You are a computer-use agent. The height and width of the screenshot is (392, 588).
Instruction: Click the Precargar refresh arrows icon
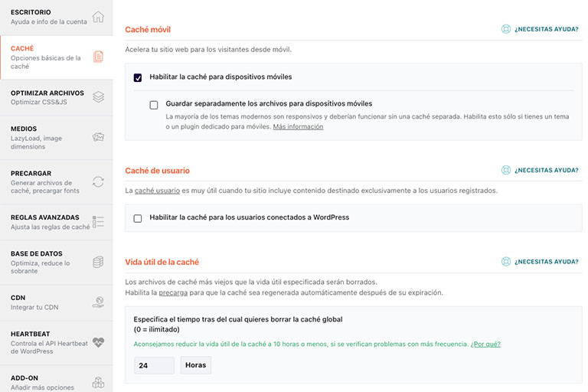click(98, 181)
